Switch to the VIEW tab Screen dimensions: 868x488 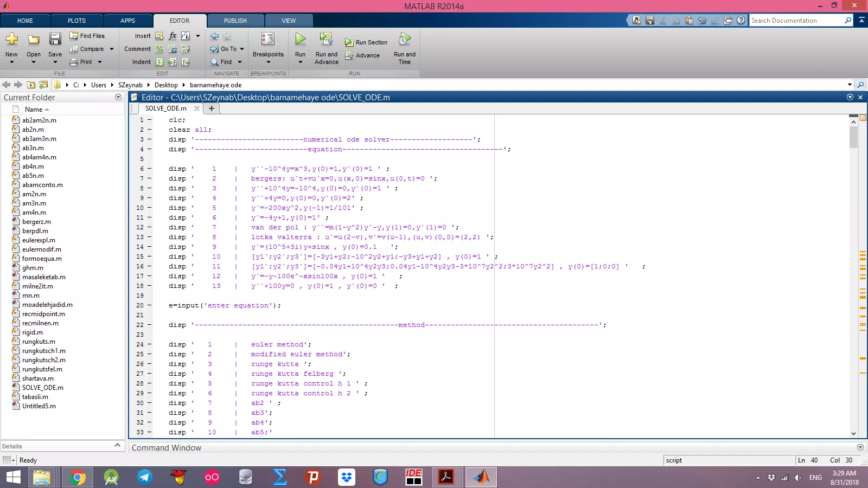coord(289,21)
